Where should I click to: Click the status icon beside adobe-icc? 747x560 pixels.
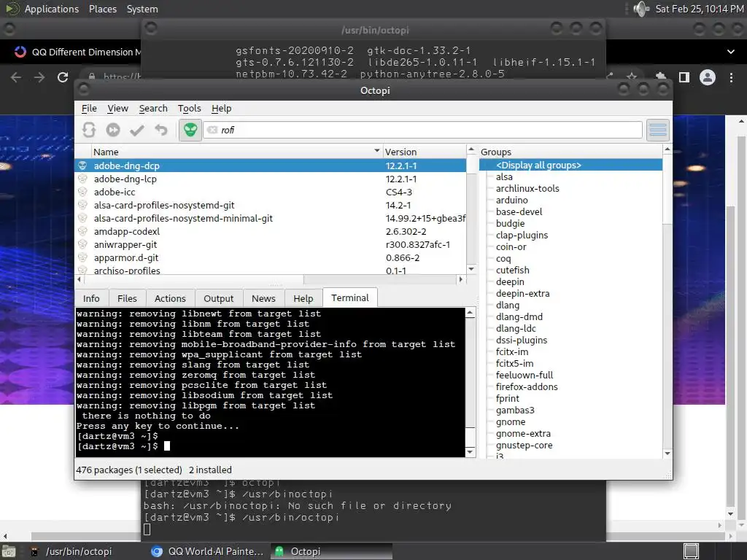click(82, 192)
